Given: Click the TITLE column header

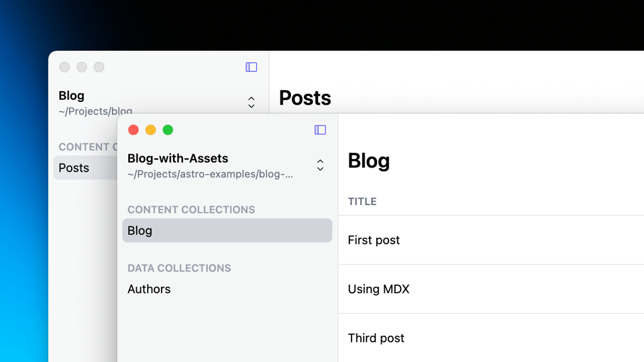Looking at the screenshot, I should (362, 201).
